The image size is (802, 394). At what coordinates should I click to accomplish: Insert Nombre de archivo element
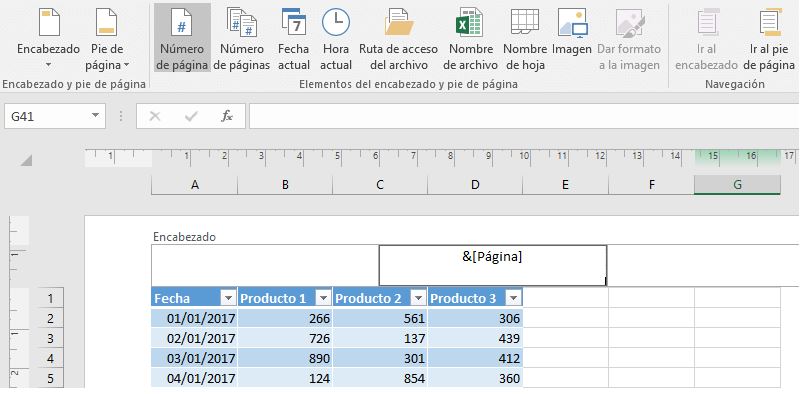[x=470, y=38]
